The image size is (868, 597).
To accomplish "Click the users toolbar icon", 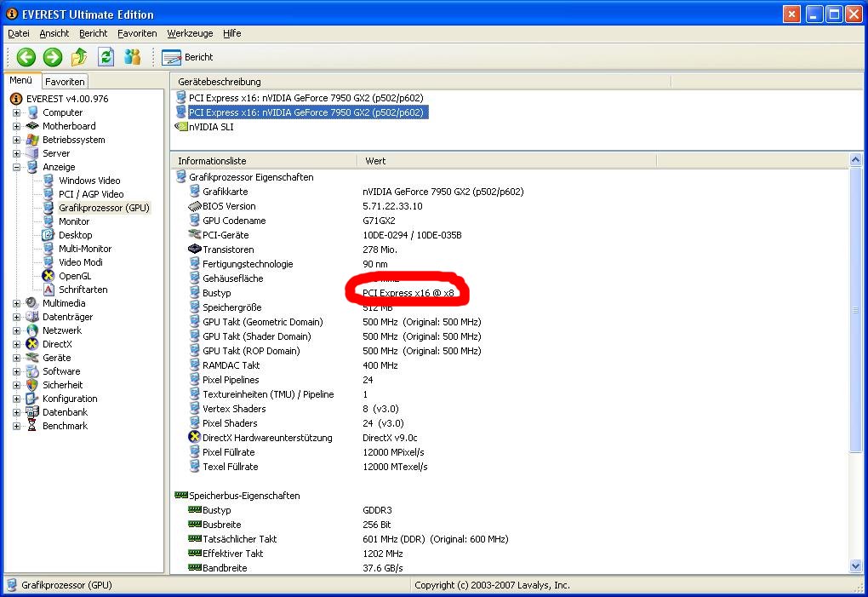I will pos(132,56).
